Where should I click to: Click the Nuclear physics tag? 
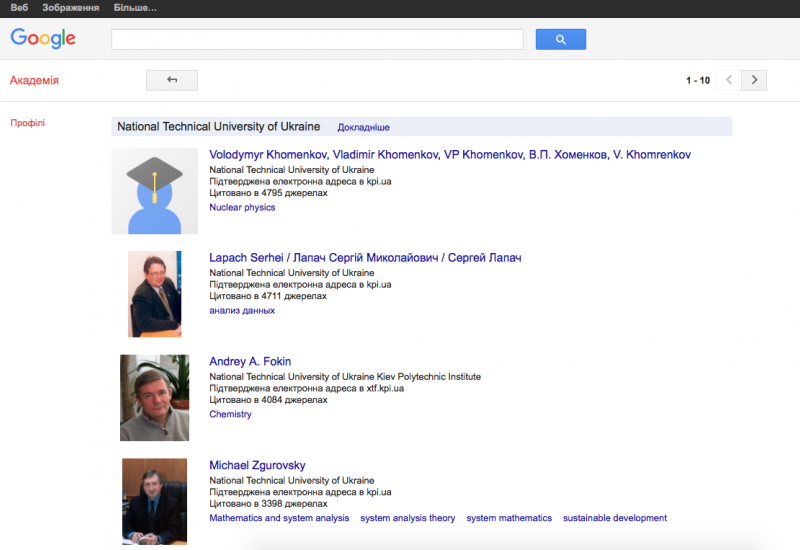242,207
